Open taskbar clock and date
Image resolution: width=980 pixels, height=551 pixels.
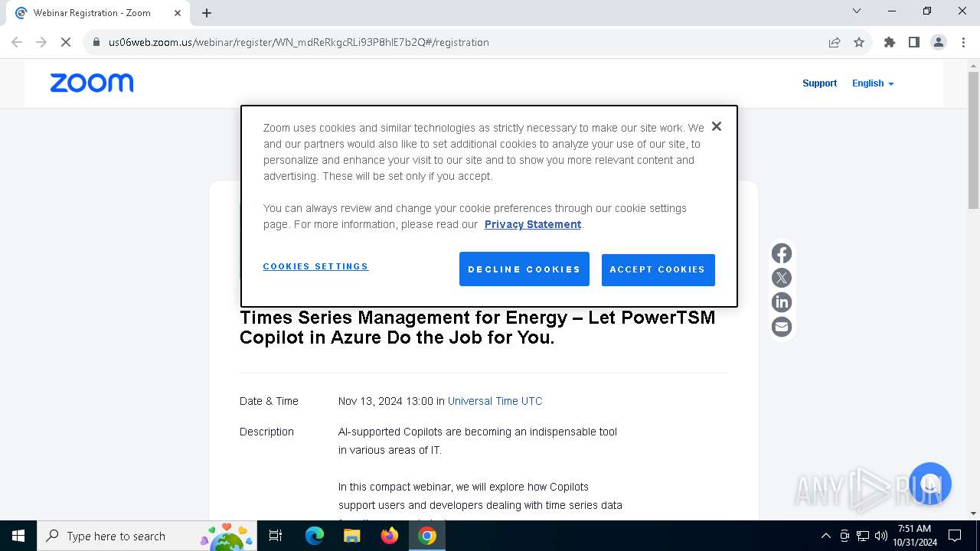[914, 536]
